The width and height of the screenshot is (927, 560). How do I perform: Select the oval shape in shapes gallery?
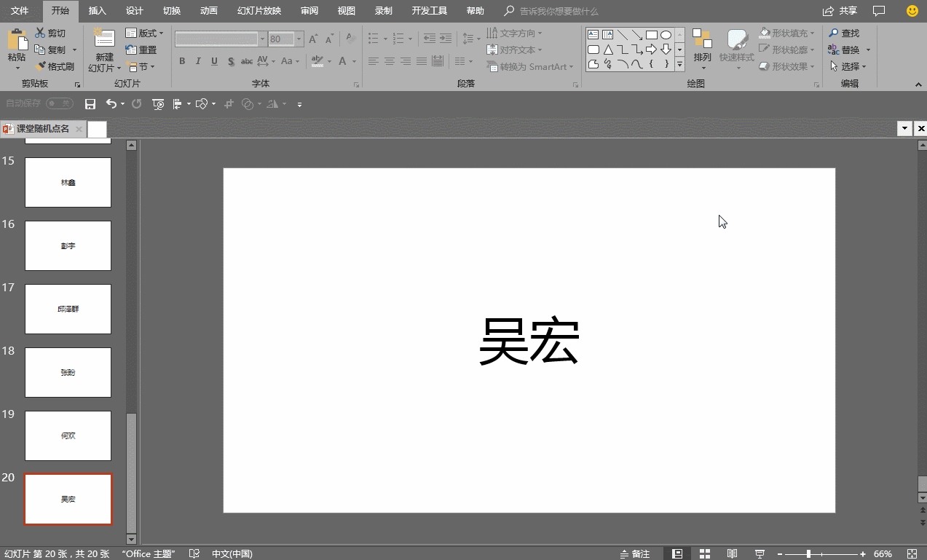(666, 35)
